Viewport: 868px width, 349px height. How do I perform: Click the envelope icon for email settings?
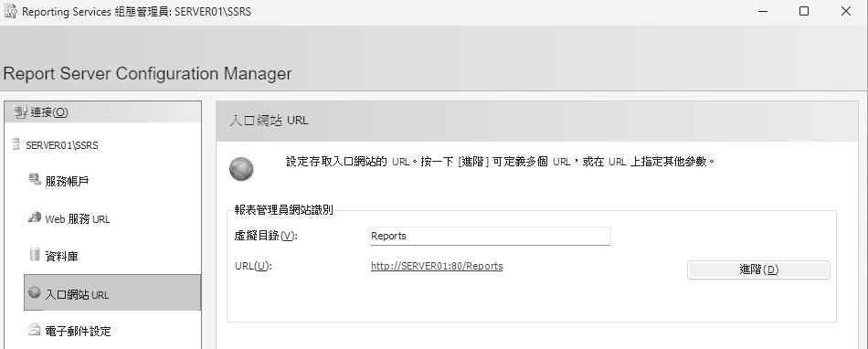tap(35, 330)
